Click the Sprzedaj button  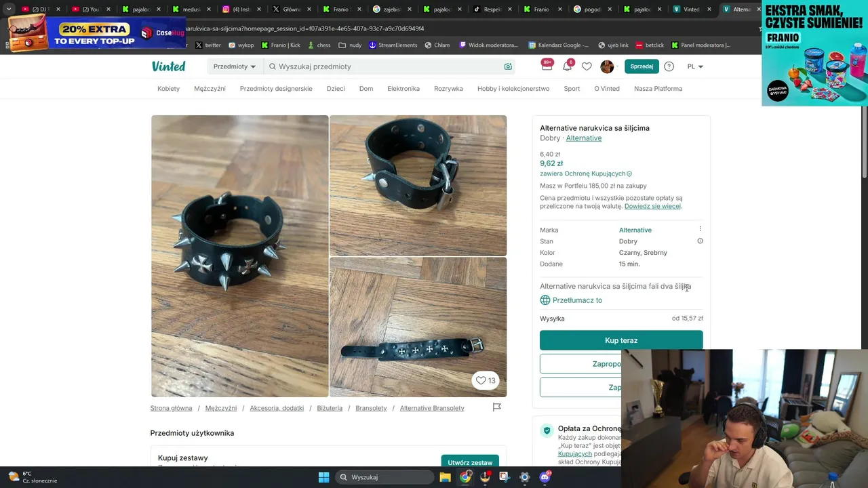tap(642, 66)
